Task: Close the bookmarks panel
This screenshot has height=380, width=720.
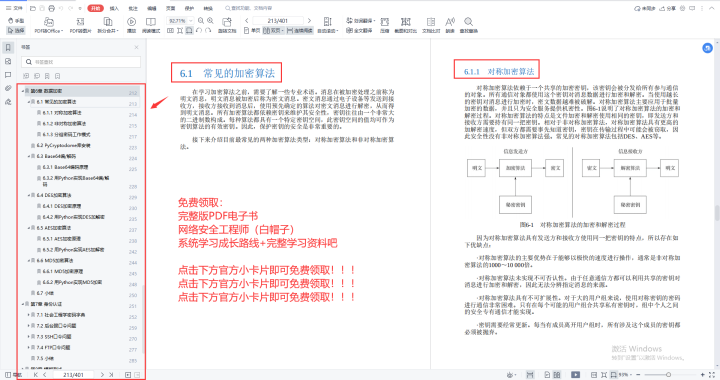Action: pos(136,47)
